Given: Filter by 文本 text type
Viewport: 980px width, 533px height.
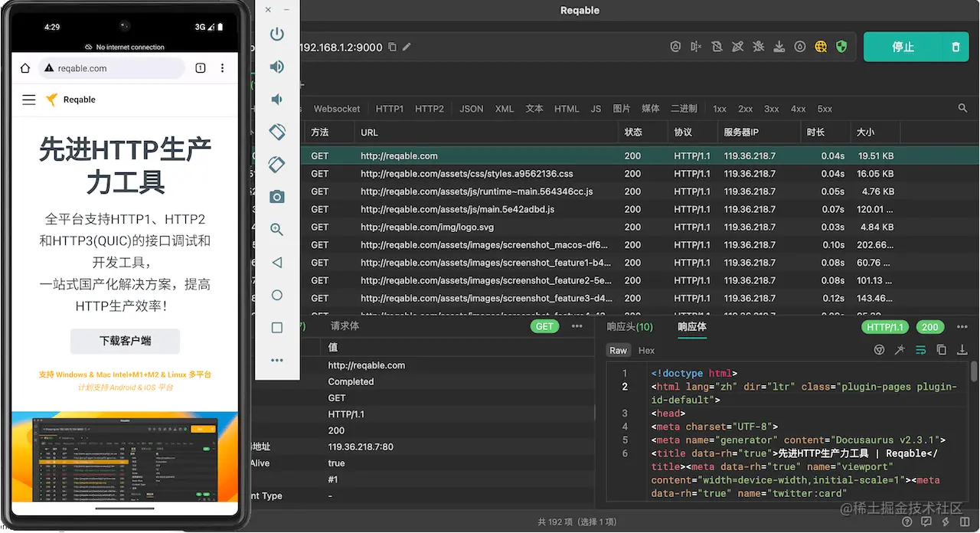Looking at the screenshot, I should 534,109.
